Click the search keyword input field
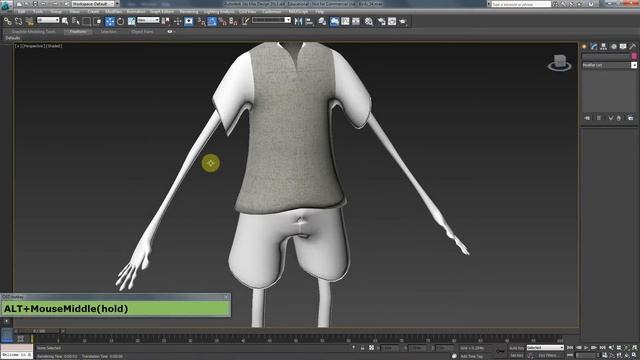640x360 pixels. (x=521, y=4)
